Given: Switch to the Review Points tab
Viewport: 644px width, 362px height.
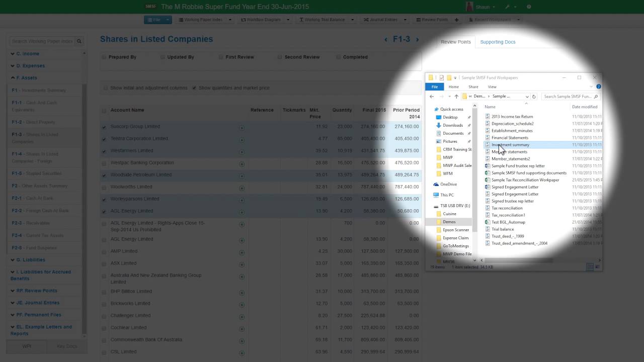Looking at the screenshot, I should click(456, 42).
